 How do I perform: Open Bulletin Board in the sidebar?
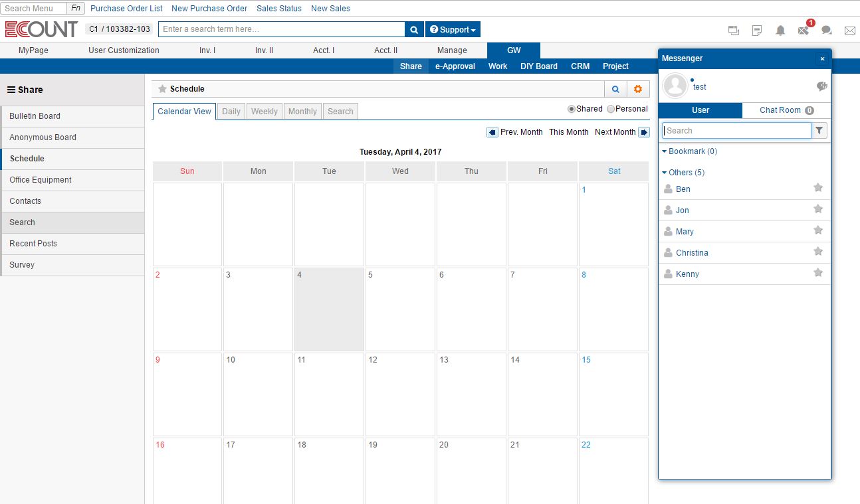coord(72,116)
